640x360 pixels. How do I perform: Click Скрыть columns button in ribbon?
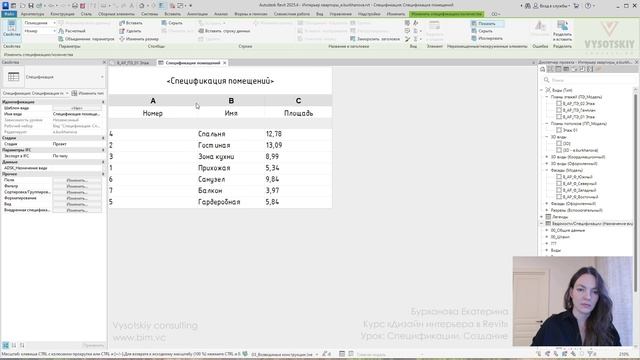pos(172,23)
